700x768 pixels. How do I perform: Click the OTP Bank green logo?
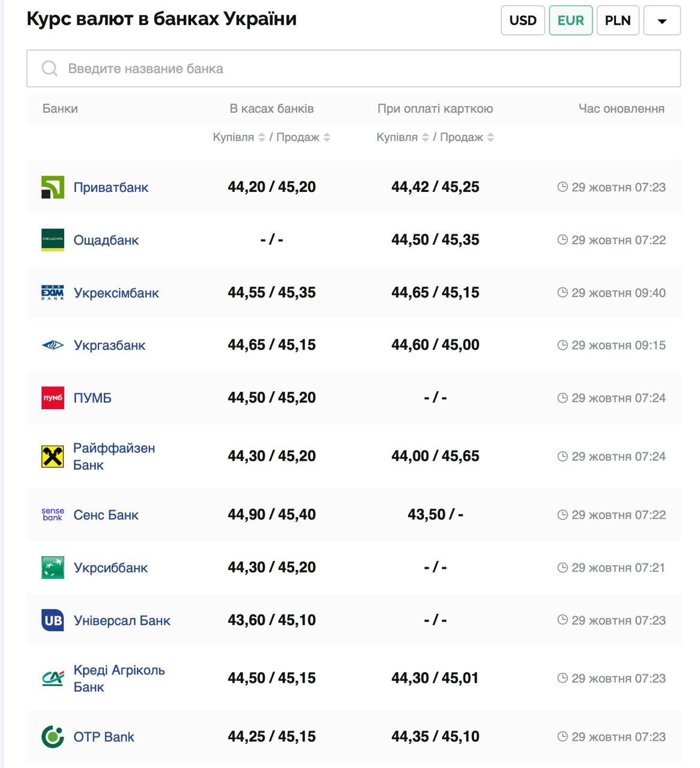click(x=52, y=737)
